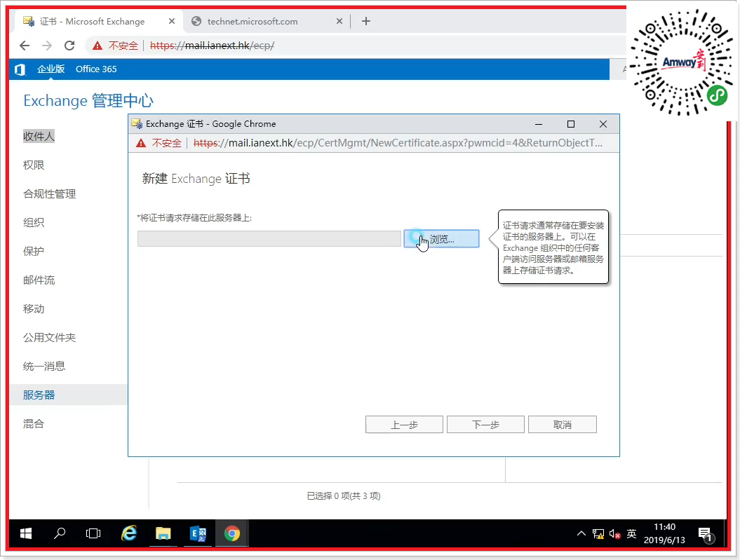Image resolution: width=740 pixels, height=560 pixels.
Task: Click the 已选择 0 项(共 3 项) status text
Action: [x=344, y=496]
